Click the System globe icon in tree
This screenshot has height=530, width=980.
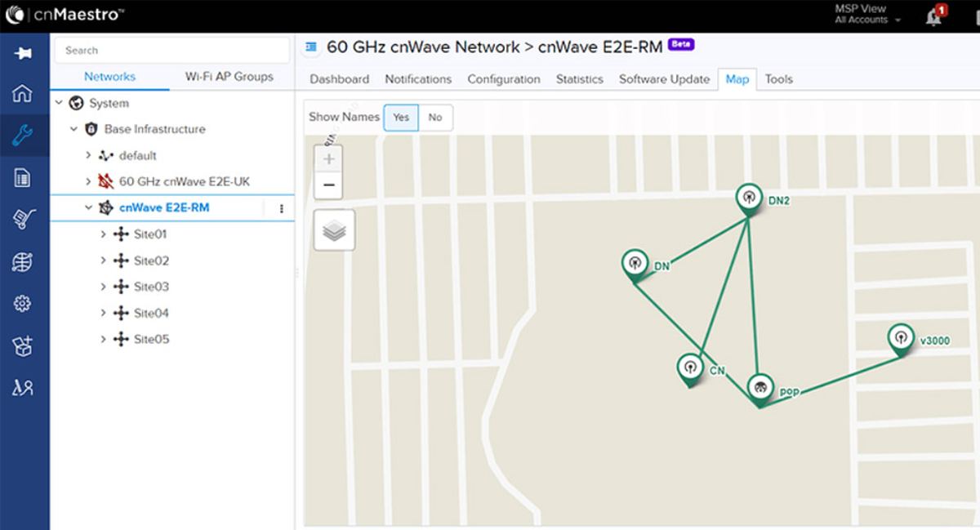pyautogui.click(x=77, y=103)
